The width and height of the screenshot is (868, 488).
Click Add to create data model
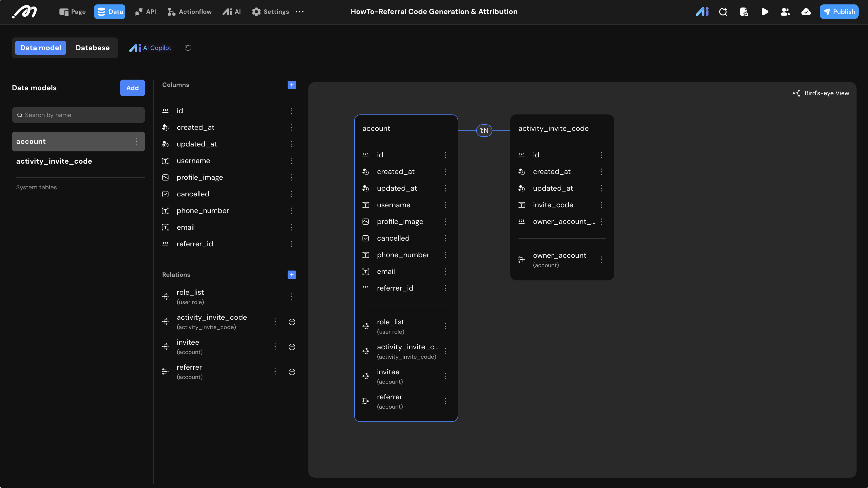(x=132, y=88)
